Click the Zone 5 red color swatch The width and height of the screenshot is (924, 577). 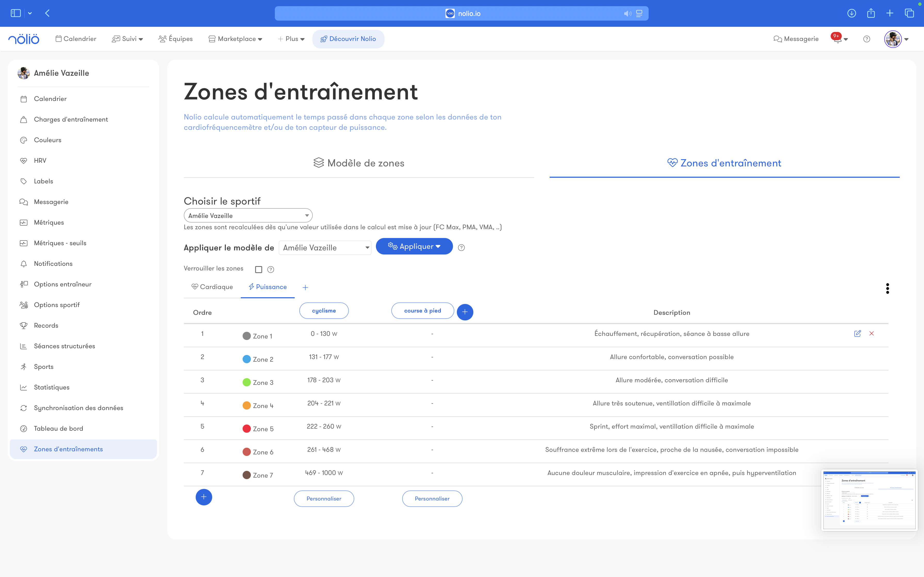click(x=247, y=429)
